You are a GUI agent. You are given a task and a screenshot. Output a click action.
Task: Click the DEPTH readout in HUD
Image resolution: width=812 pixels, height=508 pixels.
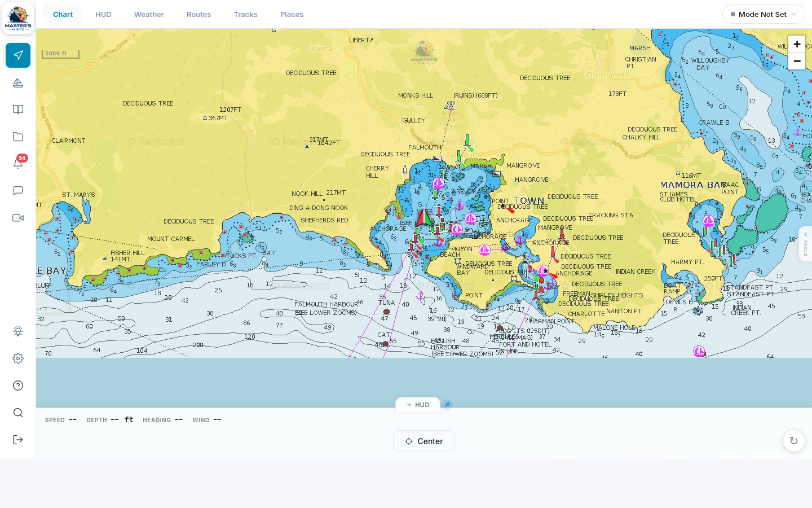[109, 420]
